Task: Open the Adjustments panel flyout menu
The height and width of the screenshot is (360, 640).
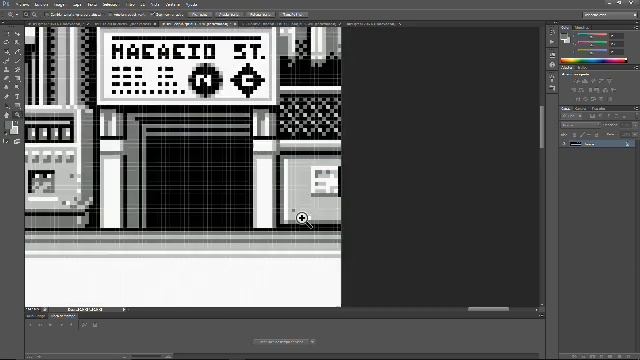Action: [x=636, y=67]
